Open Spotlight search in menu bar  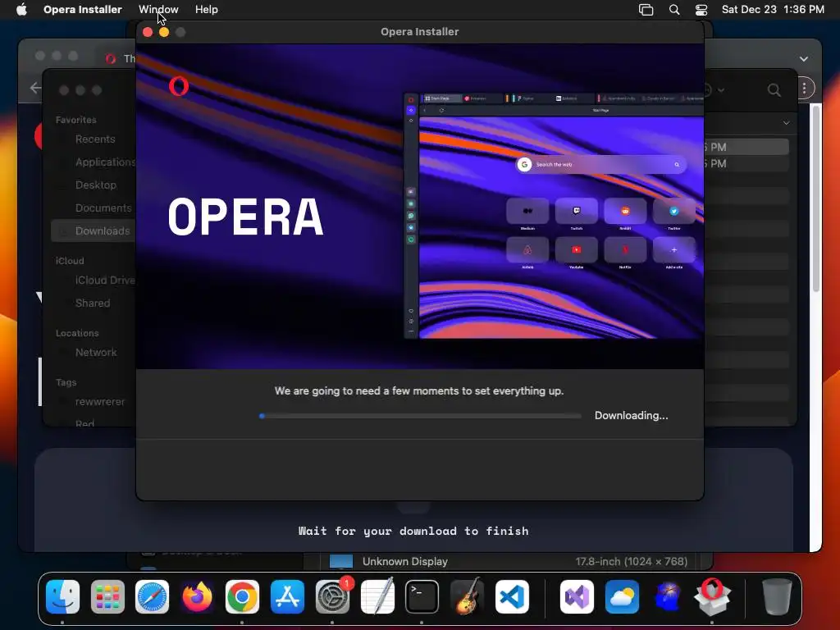tap(674, 10)
